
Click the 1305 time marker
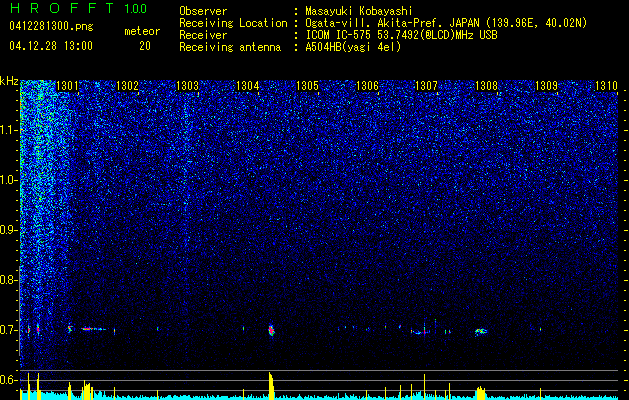(307, 85)
